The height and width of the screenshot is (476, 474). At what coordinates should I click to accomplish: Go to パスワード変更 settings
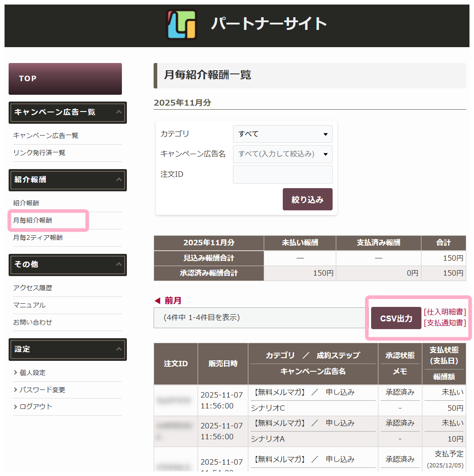pos(42,390)
